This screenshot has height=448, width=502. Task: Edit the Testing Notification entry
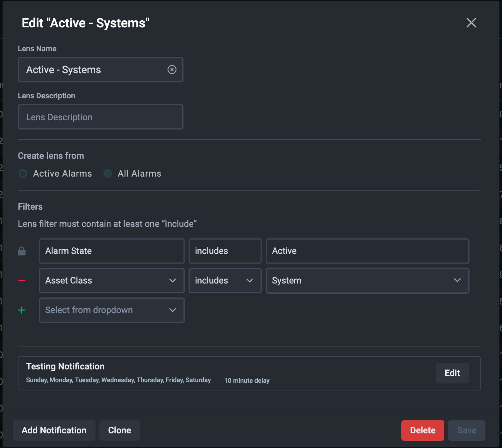[x=452, y=373]
